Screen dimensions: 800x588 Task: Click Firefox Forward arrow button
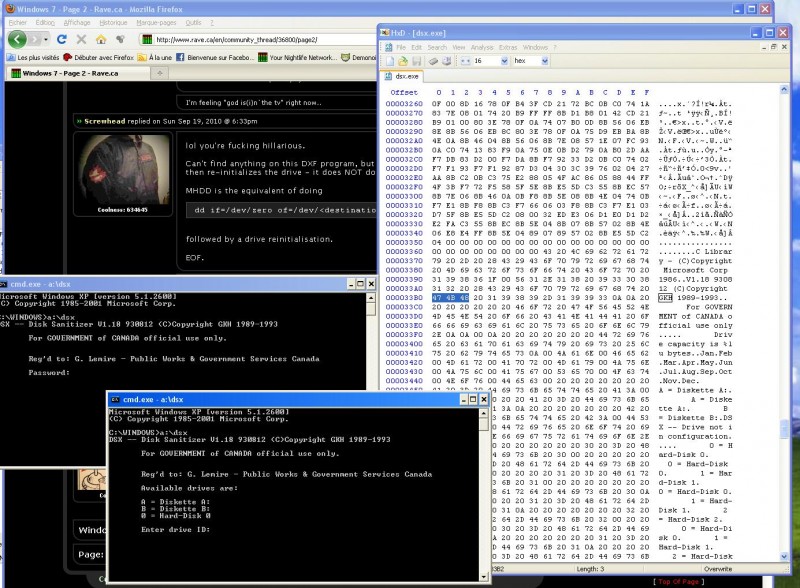34,39
